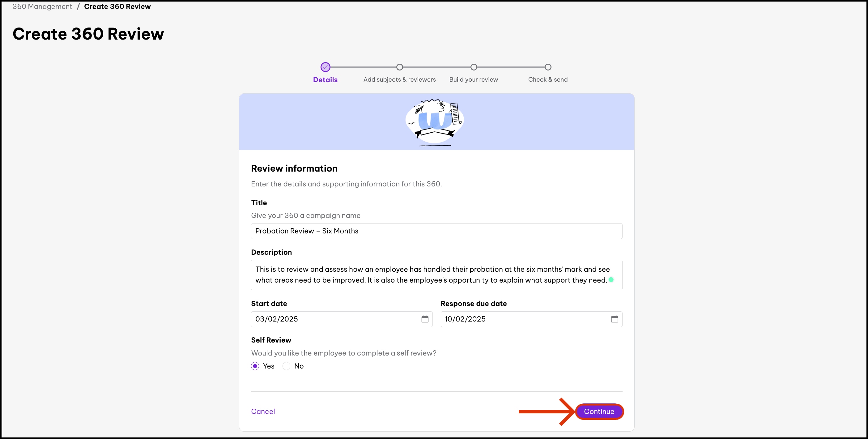868x439 pixels.
Task: Click the Check & send step circle
Action: (548, 67)
